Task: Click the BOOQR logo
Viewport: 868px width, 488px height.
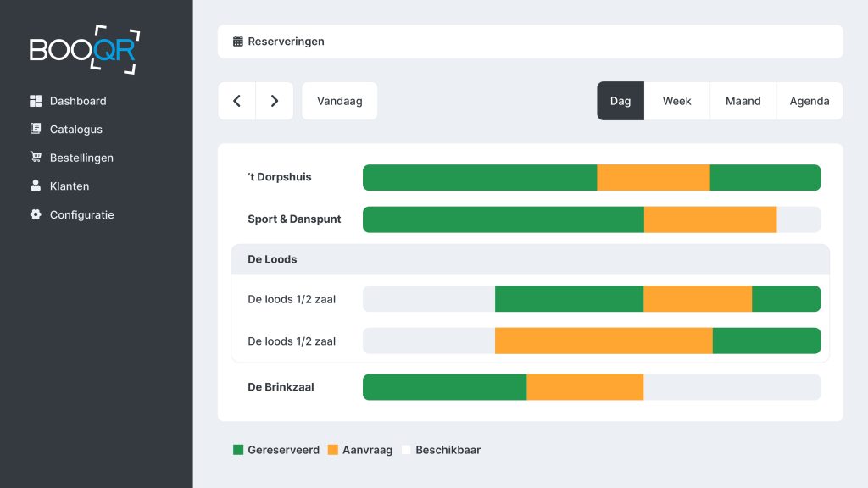Action: pyautogui.click(x=84, y=49)
